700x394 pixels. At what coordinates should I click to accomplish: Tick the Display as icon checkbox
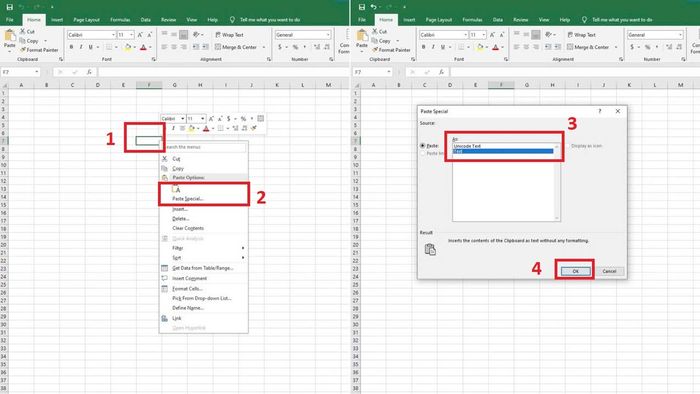coord(567,146)
